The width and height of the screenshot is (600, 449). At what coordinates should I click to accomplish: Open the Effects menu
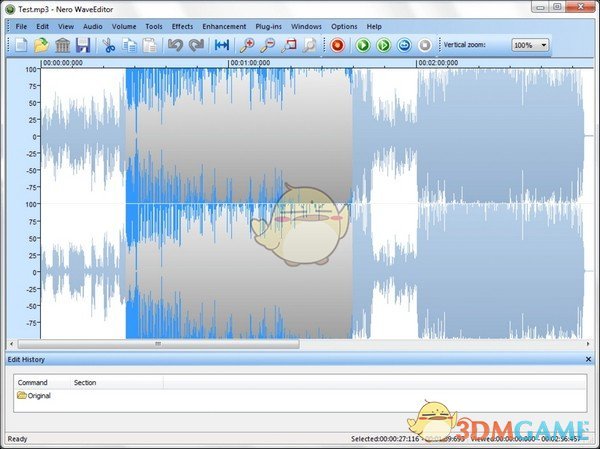coord(182,26)
